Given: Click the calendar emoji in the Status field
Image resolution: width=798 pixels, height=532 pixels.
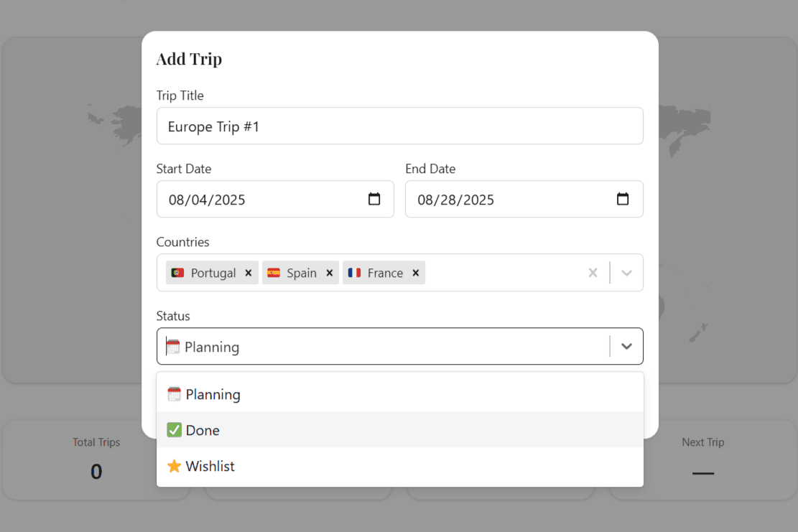Looking at the screenshot, I should coord(172,346).
